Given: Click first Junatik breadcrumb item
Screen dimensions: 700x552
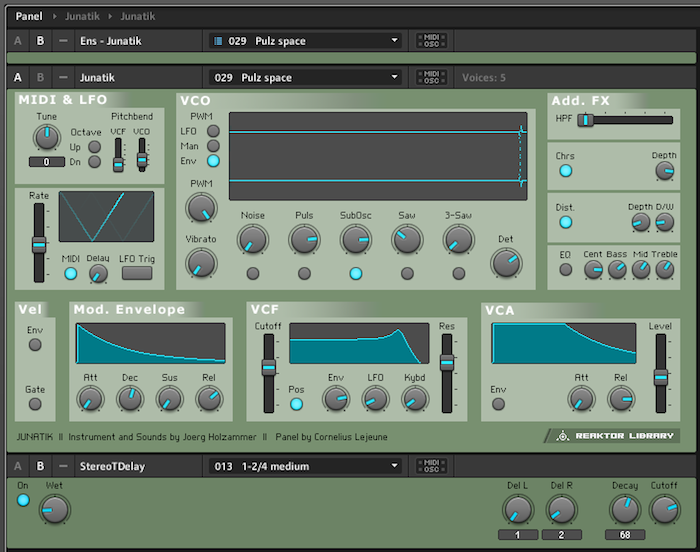Looking at the screenshot, I should click(x=82, y=16).
